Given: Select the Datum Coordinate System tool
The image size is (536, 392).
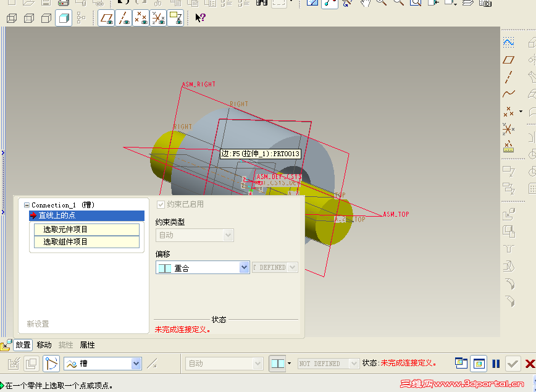Looking at the screenshot, I should click(x=508, y=129).
